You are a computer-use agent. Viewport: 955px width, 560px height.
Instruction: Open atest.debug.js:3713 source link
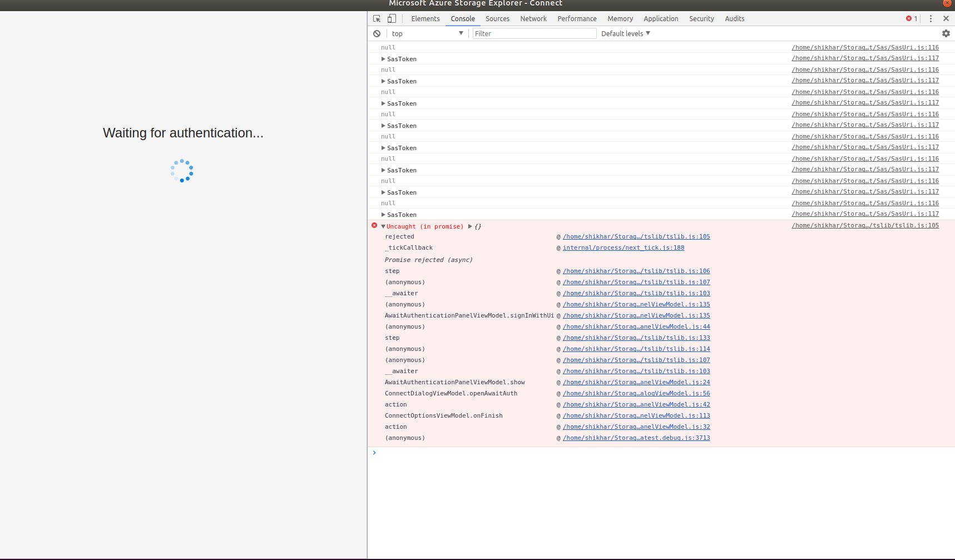(x=636, y=438)
